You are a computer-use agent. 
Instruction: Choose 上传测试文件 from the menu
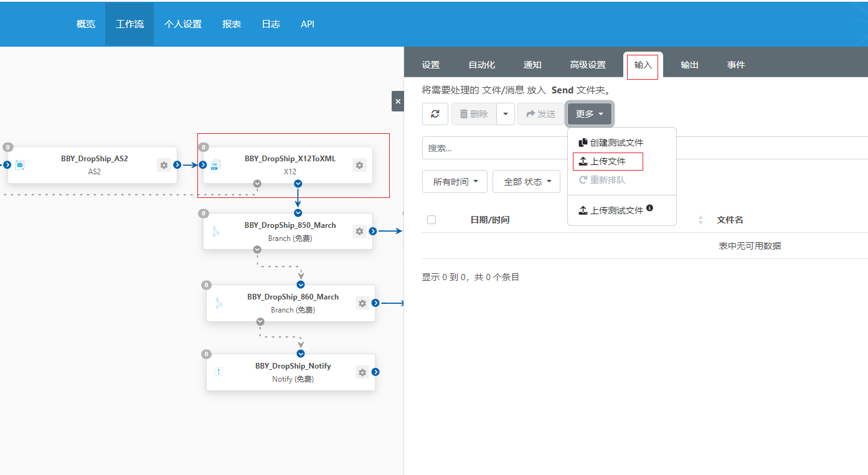tap(611, 210)
